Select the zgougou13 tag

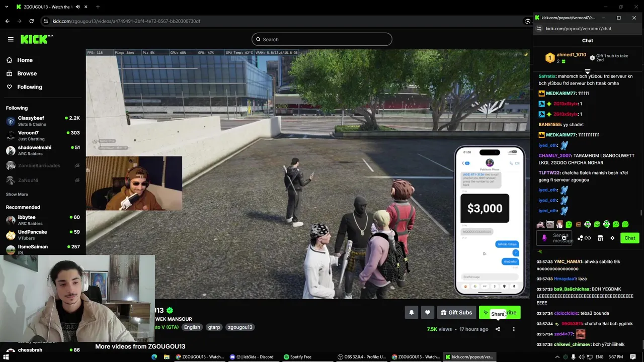pos(240,327)
